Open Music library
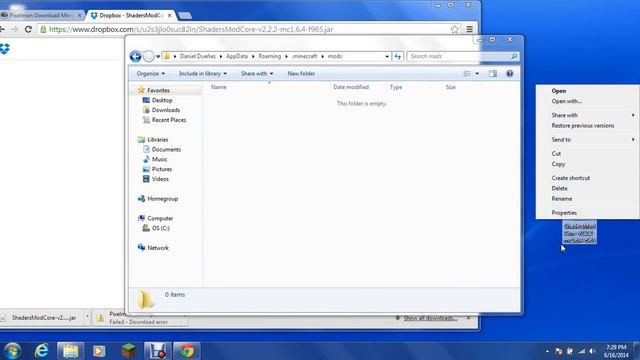This screenshot has width=640, height=360. point(159,159)
